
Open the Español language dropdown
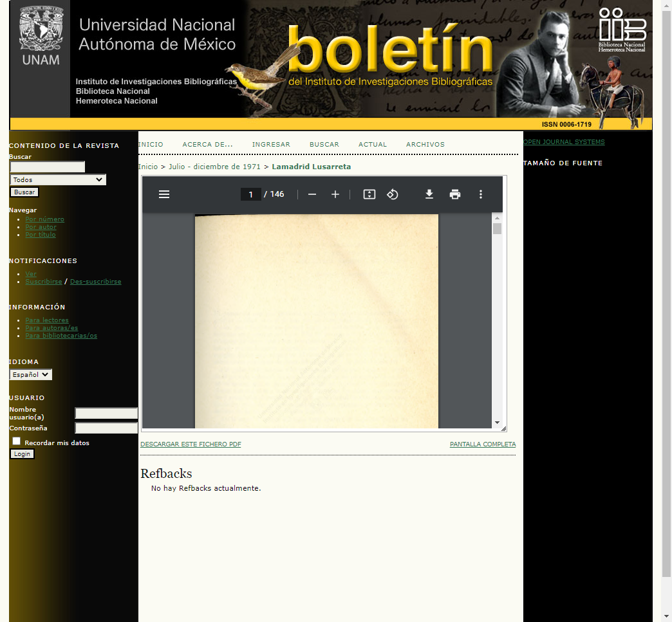click(31, 375)
